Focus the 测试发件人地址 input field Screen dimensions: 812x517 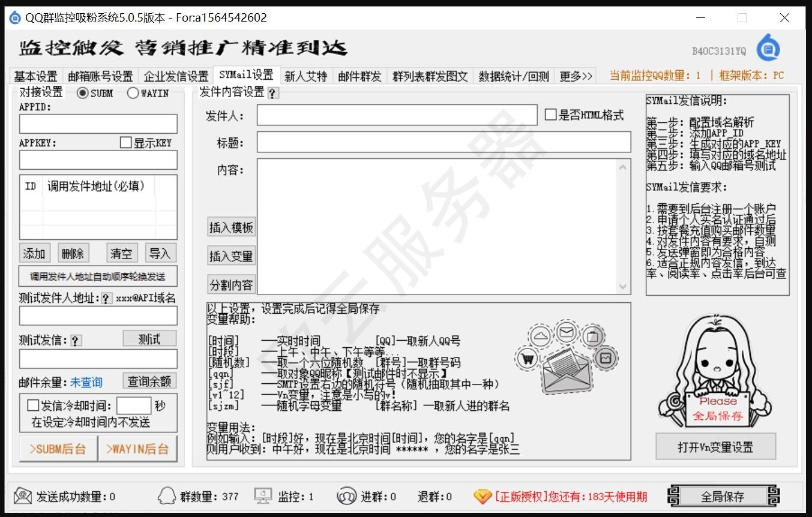(98, 316)
